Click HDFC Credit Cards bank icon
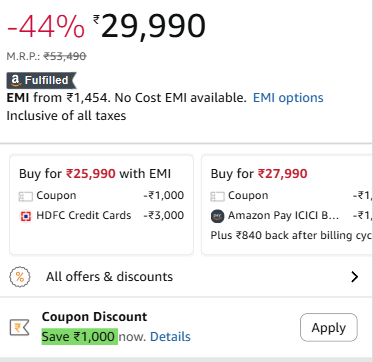 (x=26, y=216)
